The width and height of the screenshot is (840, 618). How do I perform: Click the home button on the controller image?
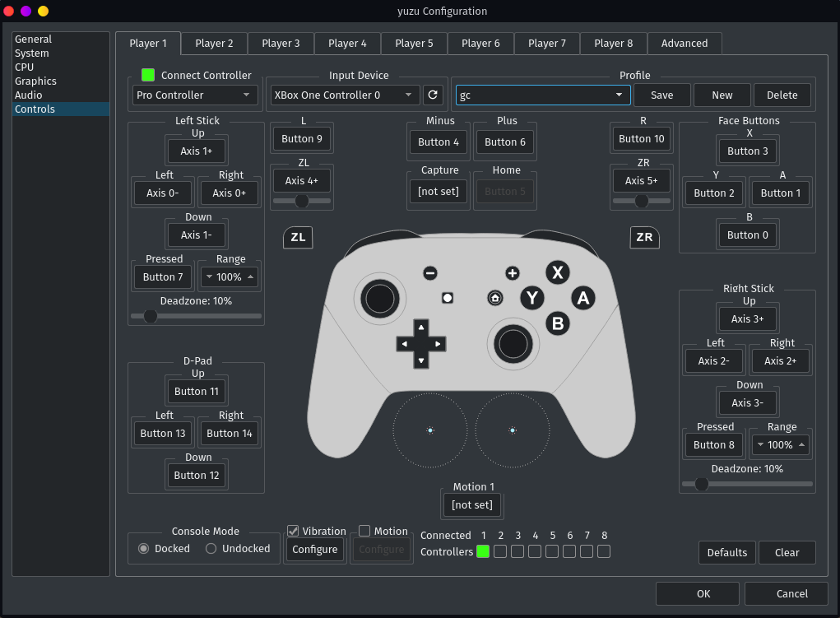pos(495,297)
